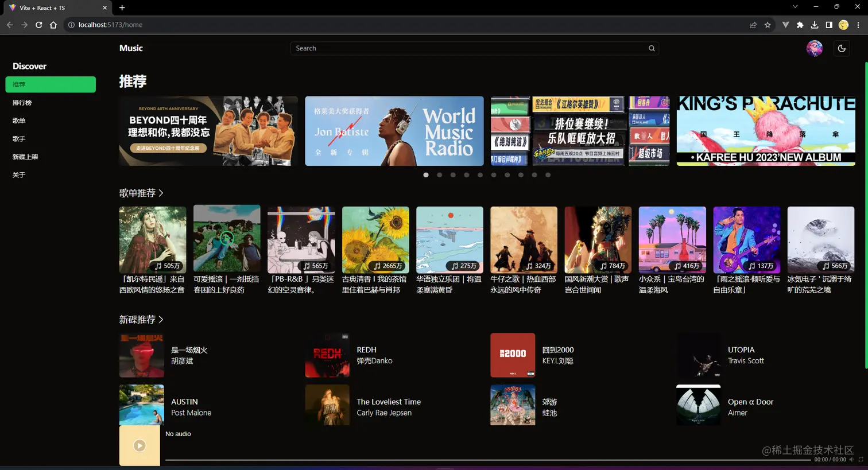Bookmark this page with the star icon
The width and height of the screenshot is (868, 470).
pos(768,25)
